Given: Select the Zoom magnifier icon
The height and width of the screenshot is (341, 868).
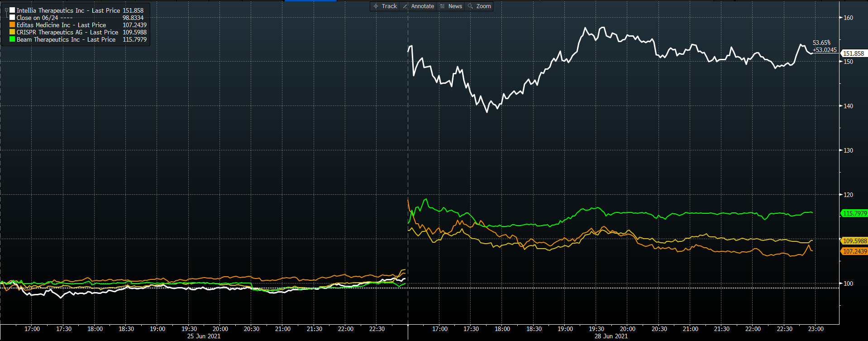Looking at the screenshot, I should pyautogui.click(x=470, y=6).
